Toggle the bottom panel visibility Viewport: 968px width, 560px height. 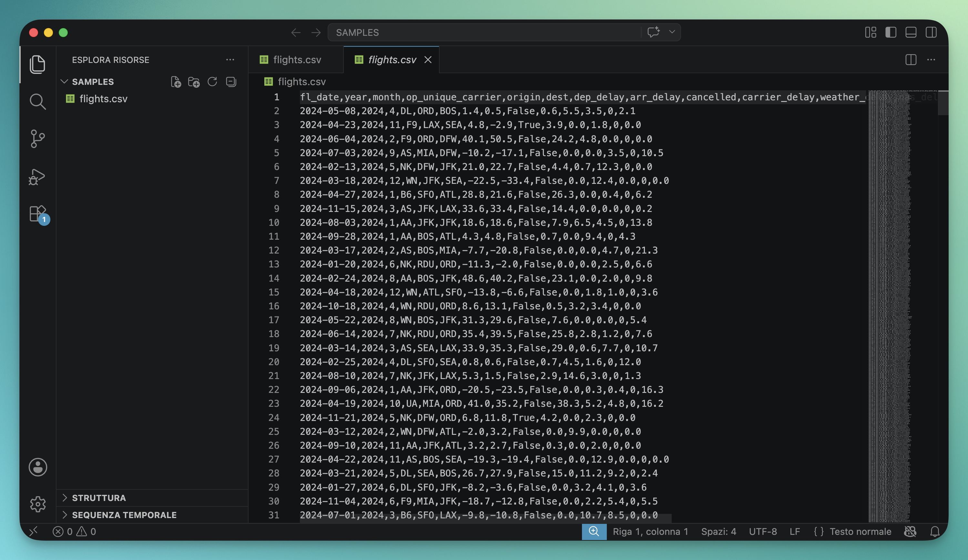tap(911, 32)
